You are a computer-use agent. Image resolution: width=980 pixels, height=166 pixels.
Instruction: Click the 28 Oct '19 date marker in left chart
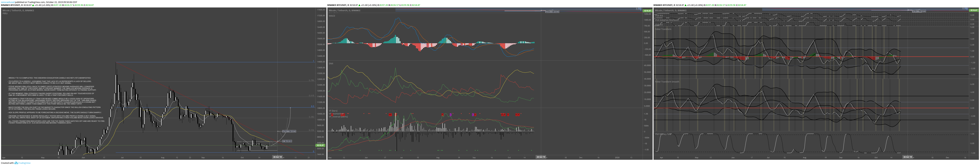277,157
